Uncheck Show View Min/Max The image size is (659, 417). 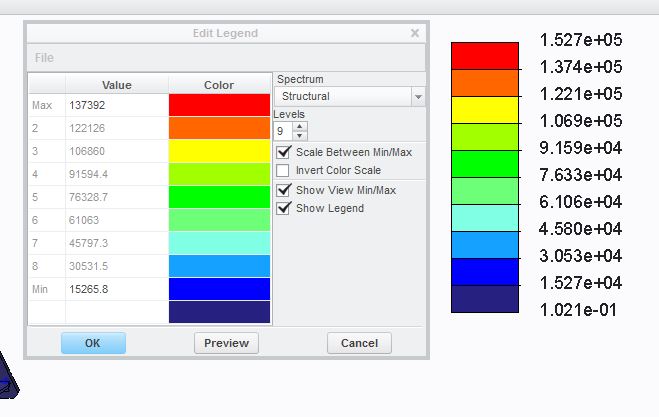coord(283,190)
